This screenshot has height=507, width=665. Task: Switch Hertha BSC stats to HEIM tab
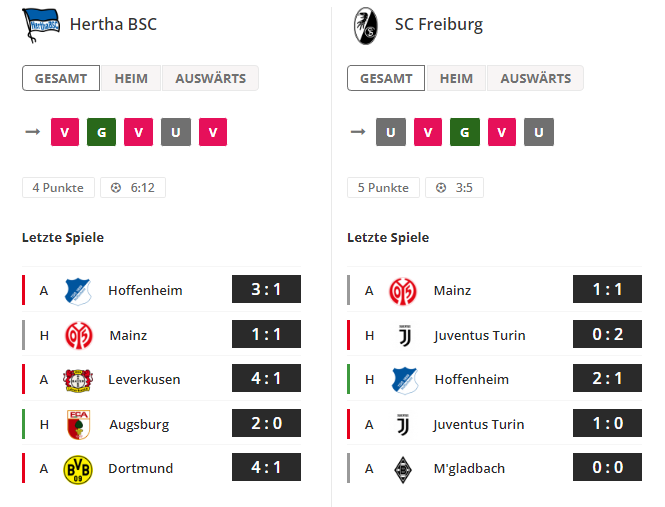[131, 78]
